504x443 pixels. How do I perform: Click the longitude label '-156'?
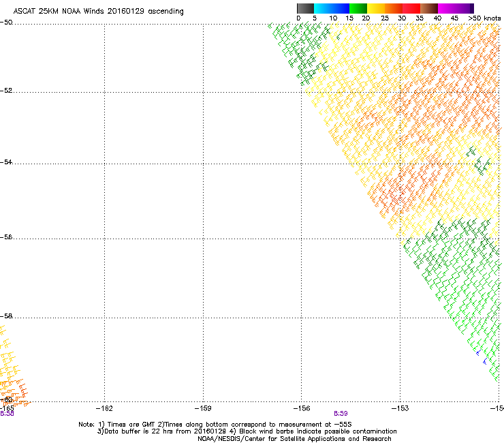pyautogui.click(x=302, y=408)
